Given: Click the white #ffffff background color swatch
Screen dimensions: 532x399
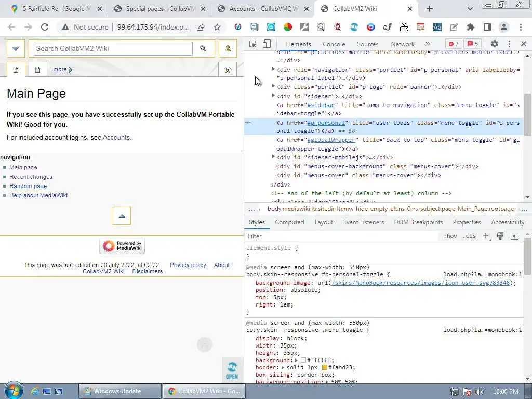Looking at the screenshot, I should [x=303, y=360].
